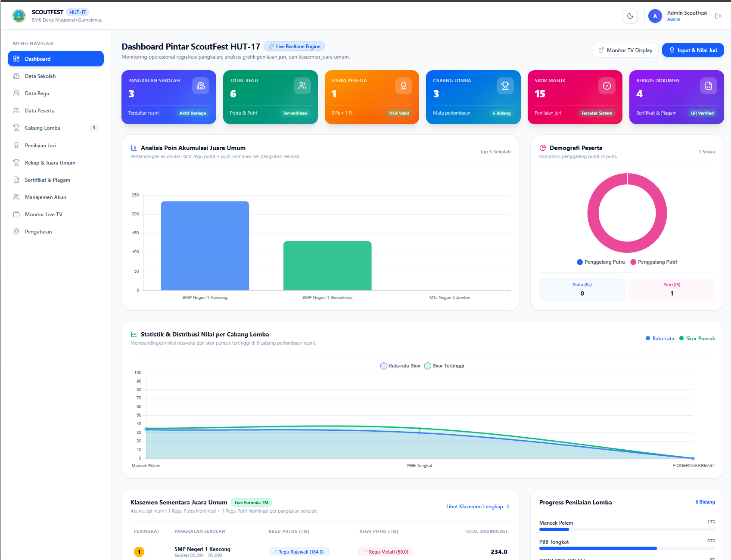
Task: Select Dashboard in the navigation menu
Action: pos(56,59)
